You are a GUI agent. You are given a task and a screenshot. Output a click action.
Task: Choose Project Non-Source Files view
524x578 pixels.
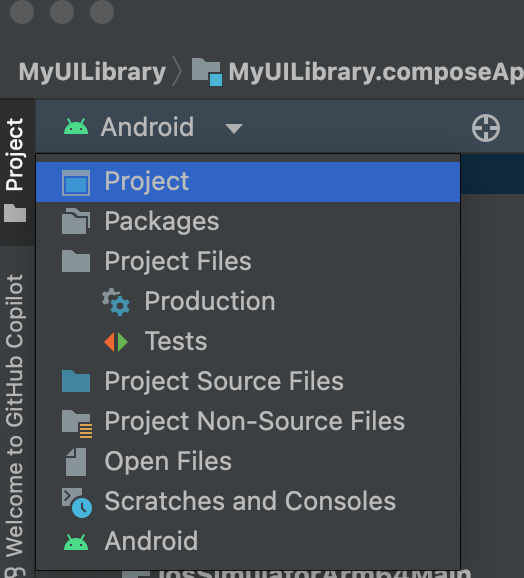tap(248, 421)
